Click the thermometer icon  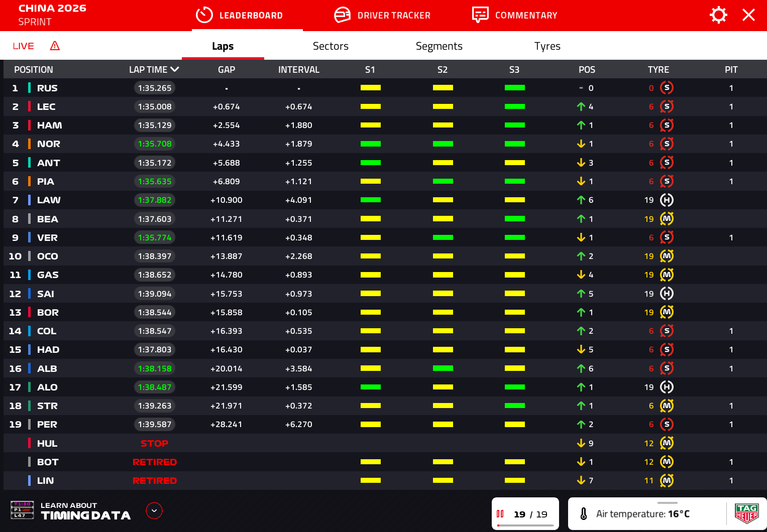tap(584, 514)
